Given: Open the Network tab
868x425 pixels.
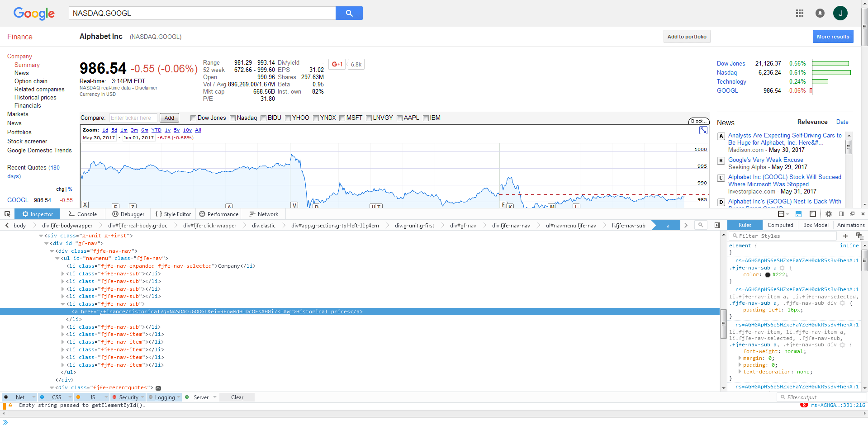Looking at the screenshot, I should [264, 214].
